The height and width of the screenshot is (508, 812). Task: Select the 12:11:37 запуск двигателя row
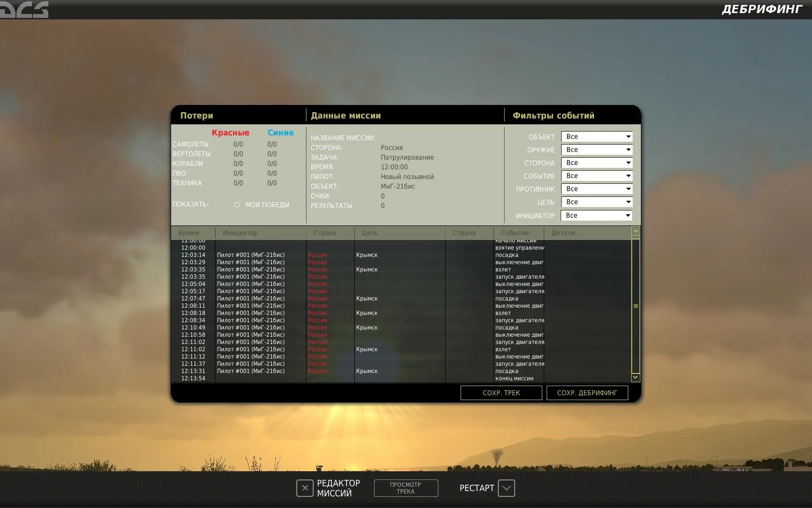pos(401,364)
